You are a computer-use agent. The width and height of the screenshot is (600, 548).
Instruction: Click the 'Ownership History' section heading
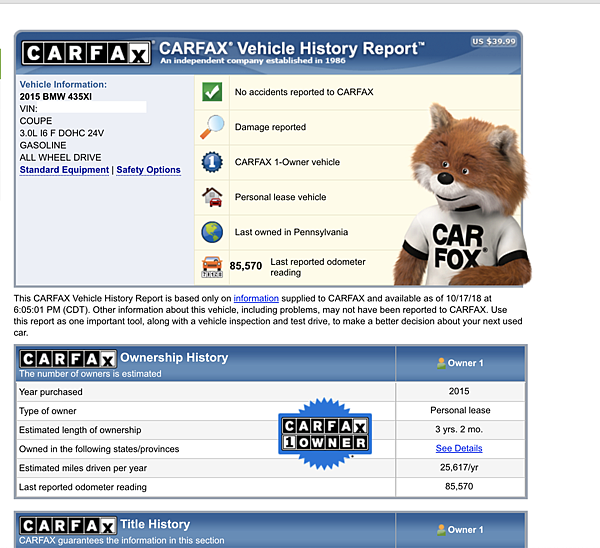click(x=174, y=357)
